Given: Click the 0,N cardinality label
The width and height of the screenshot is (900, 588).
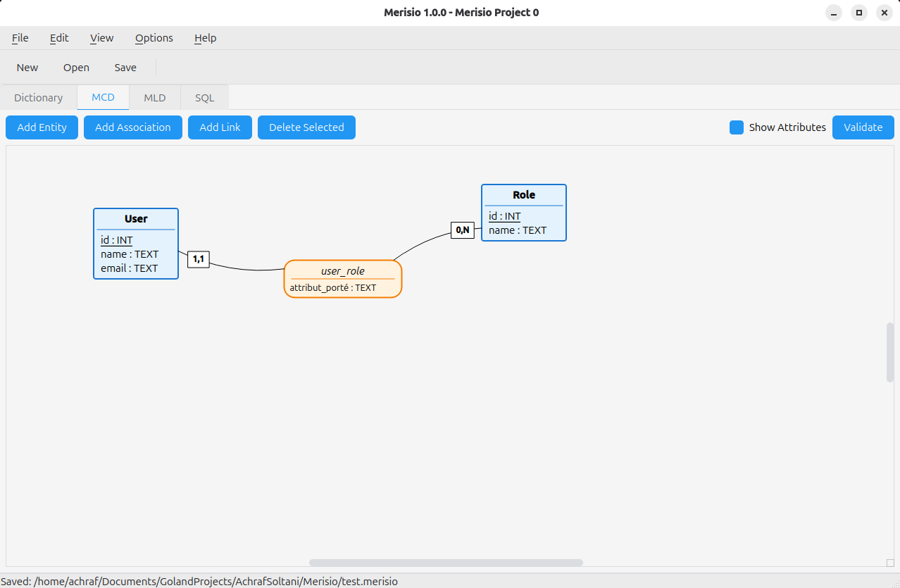Looking at the screenshot, I should pyautogui.click(x=462, y=230).
